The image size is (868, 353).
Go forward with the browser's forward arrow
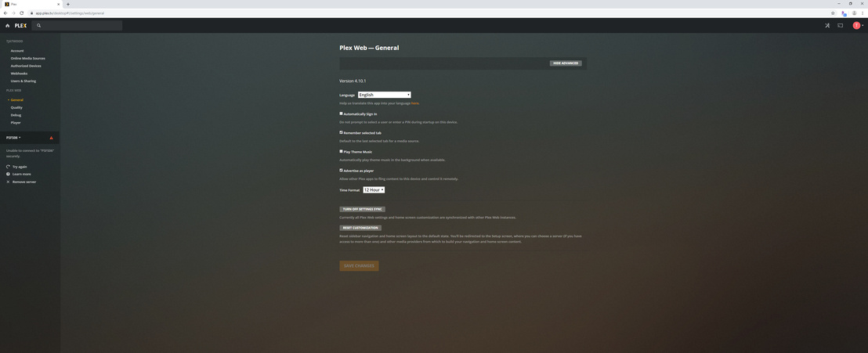(13, 13)
